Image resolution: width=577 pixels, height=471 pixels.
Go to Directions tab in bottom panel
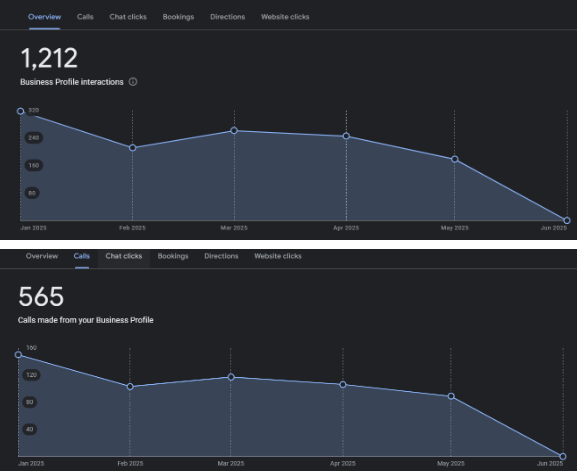point(221,256)
